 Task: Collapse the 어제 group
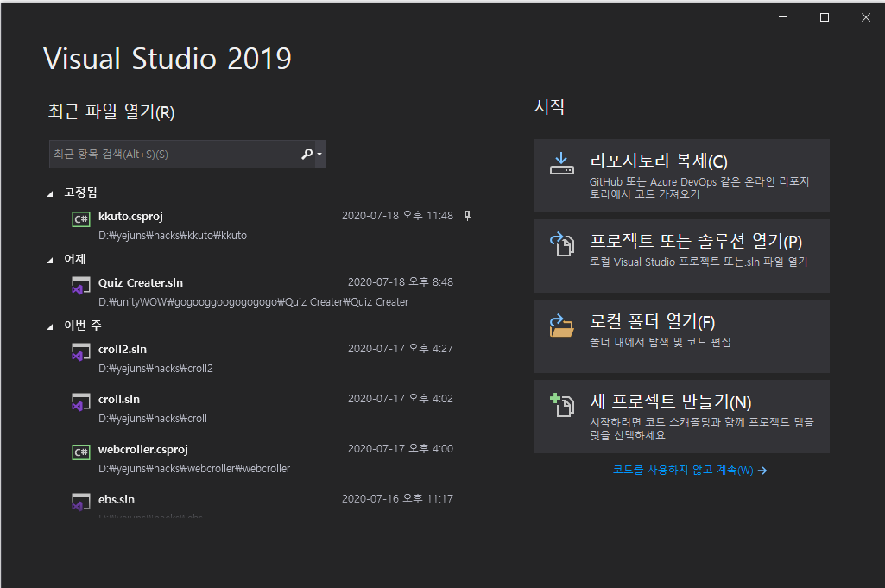point(50,260)
